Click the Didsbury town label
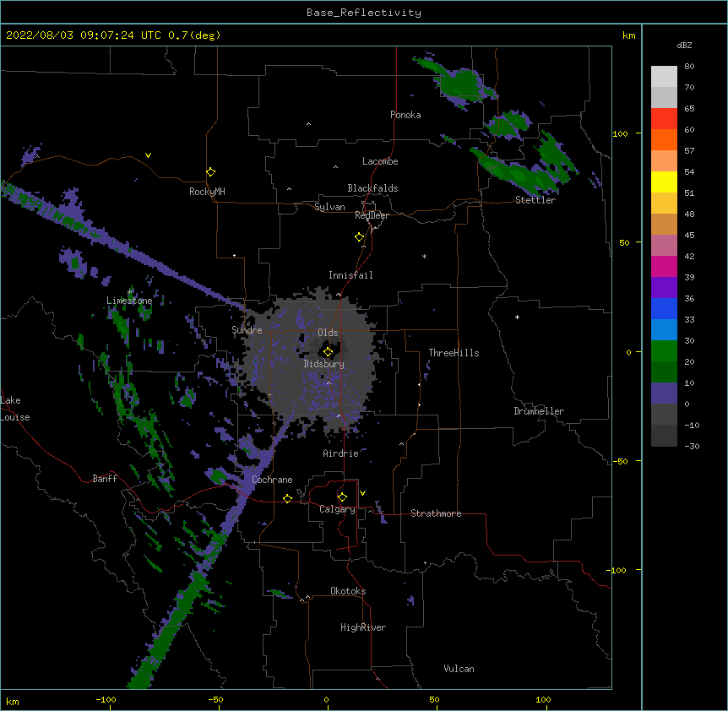 pyautogui.click(x=324, y=364)
